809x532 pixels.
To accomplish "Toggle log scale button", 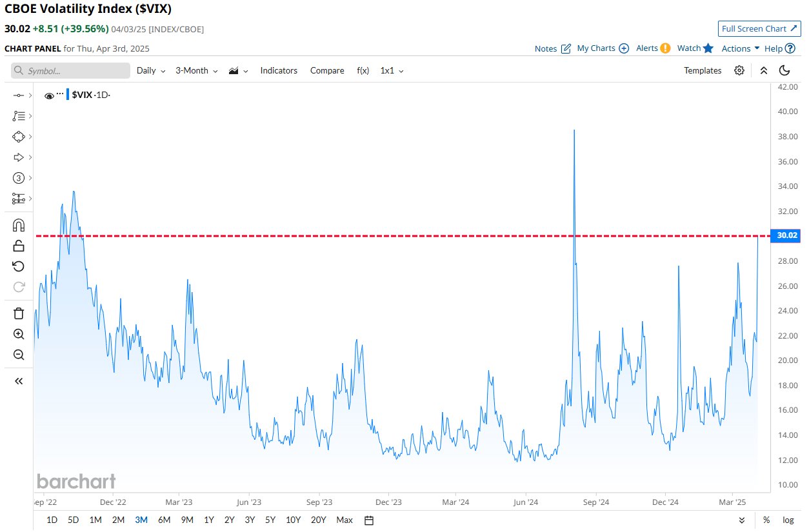I will (788, 520).
